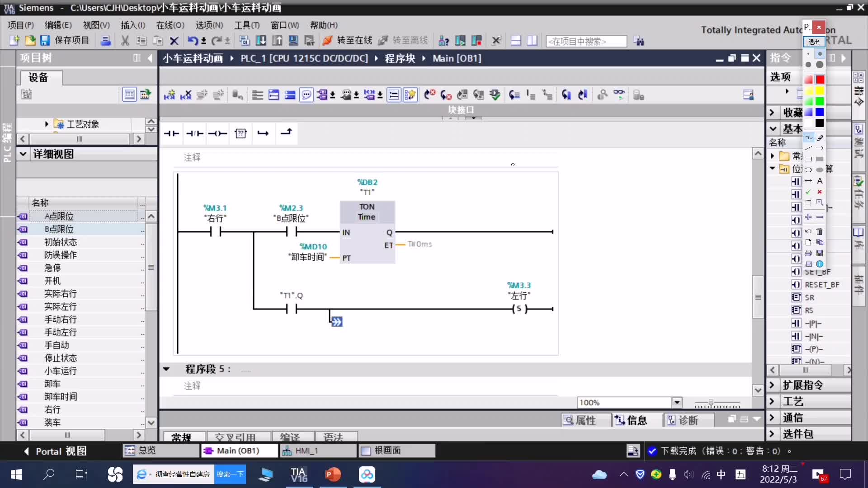This screenshot has width=868, height=488.
Task: Select the largest pen size dot
Action: (x=820, y=65)
